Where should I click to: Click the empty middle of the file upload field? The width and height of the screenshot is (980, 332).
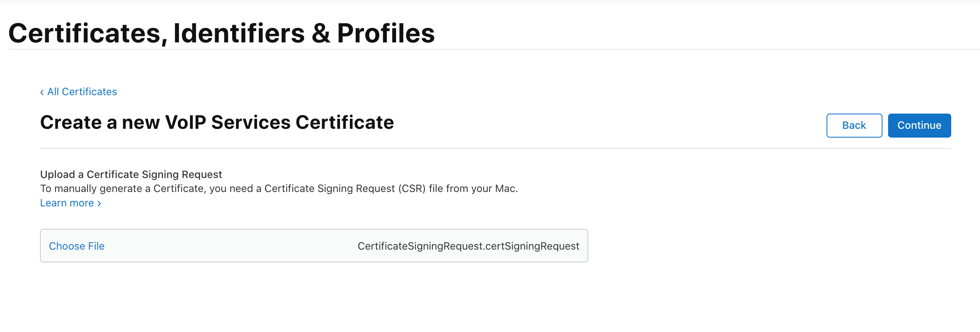(232, 246)
